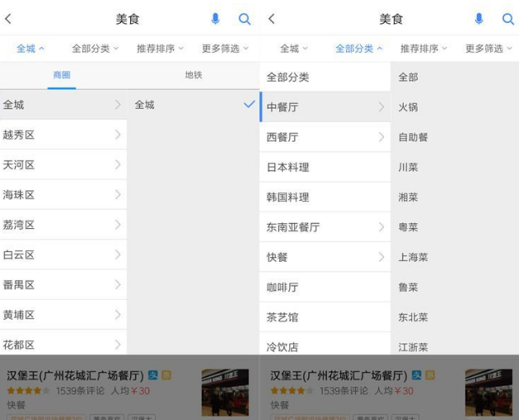Image resolution: width=519 pixels, height=420 pixels.
Task: Select 中餐厅 category
Action: (325, 107)
